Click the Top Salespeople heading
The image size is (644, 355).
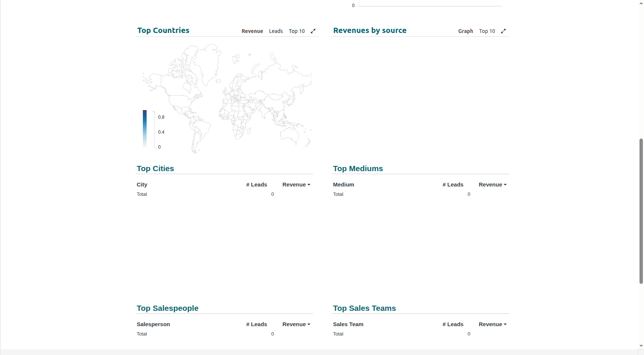coord(168,308)
